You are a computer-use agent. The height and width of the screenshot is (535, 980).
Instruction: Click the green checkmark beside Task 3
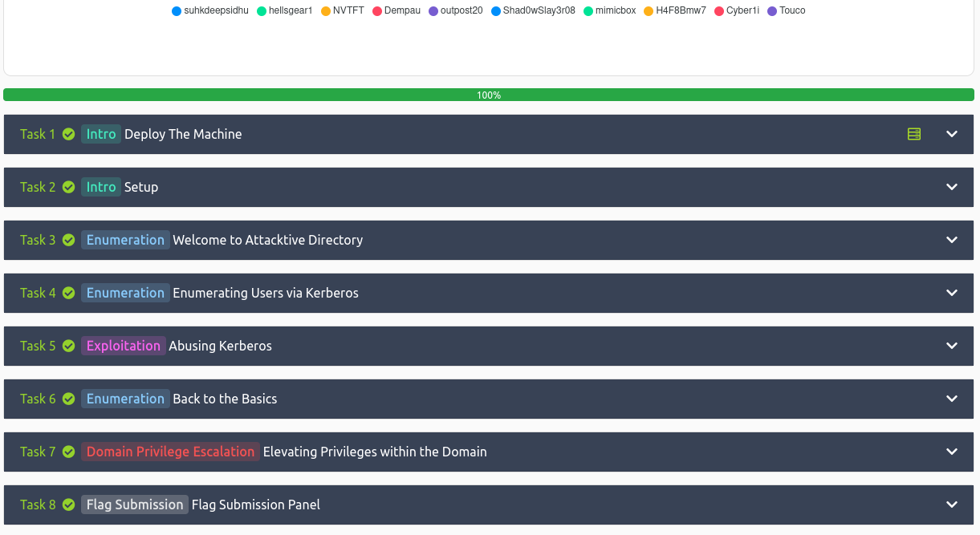tap(69, 240)
